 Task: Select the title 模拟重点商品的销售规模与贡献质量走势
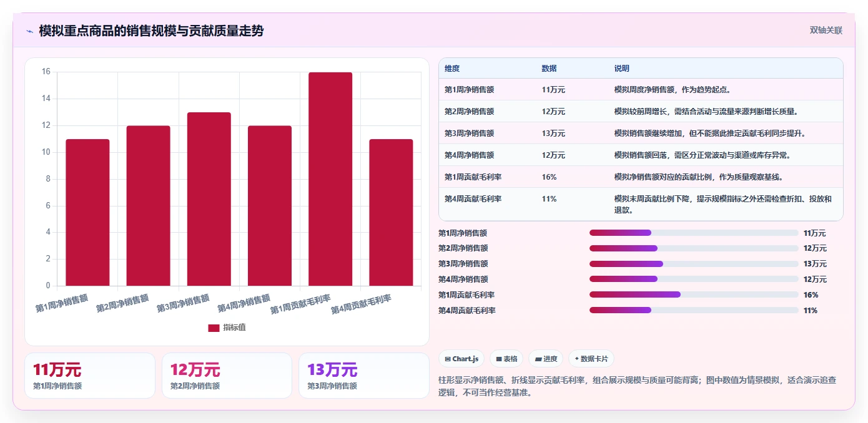tap(151, 31)
